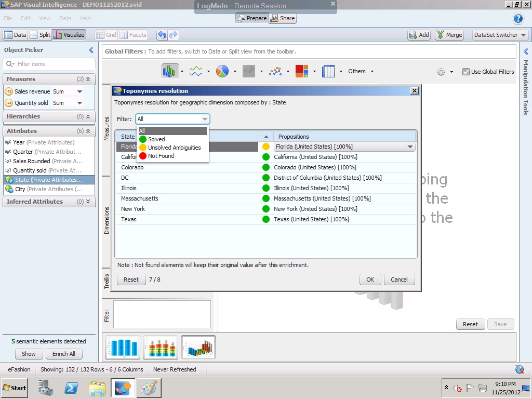Viewport: 532px width, 399px height.
Task: Collapse the Measures section
Action: 88,79
